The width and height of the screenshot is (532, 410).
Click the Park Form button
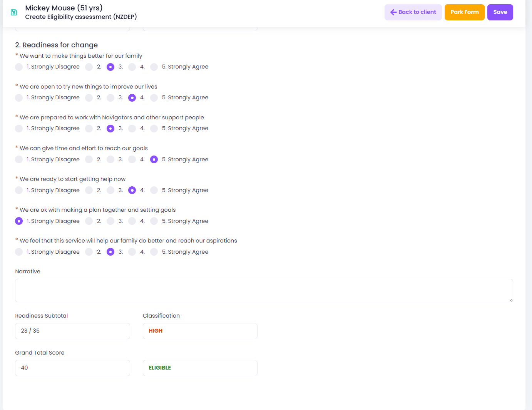click(x=465, y=12)
